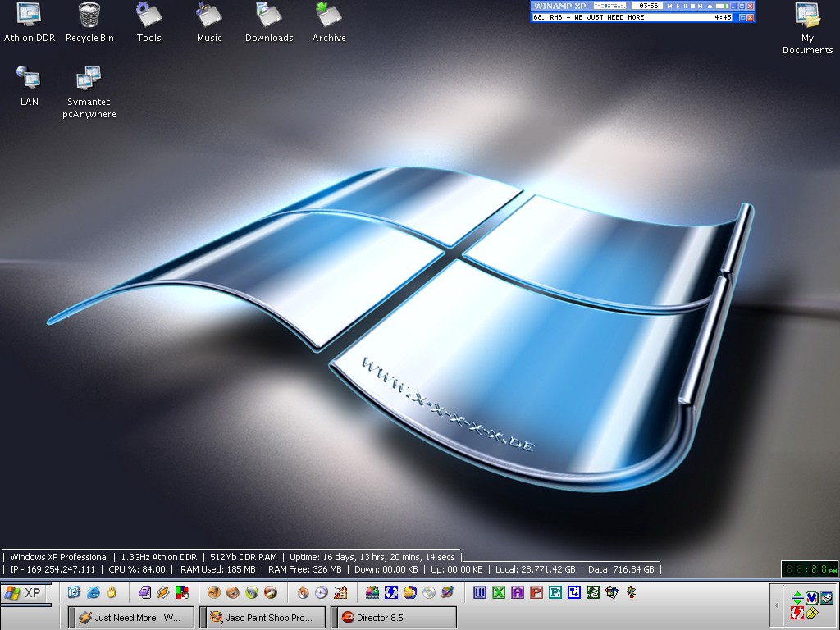
Task: Open the XP Start button
Action: [25, 593]
